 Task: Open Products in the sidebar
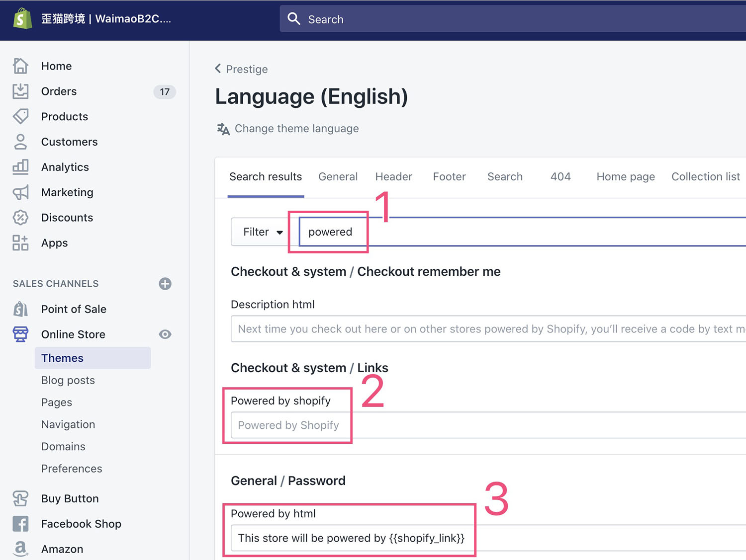pyautogui.click(x=65, y=116)
